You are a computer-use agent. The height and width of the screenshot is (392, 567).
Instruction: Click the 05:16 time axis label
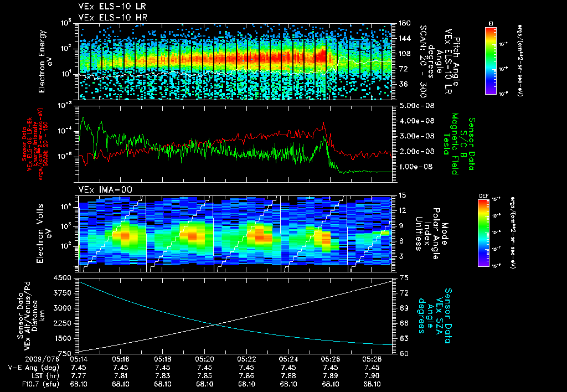(x=121, y=359)
